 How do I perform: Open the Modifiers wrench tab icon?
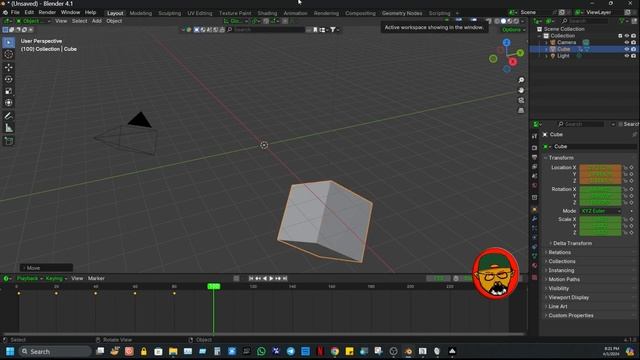[535, 219]
